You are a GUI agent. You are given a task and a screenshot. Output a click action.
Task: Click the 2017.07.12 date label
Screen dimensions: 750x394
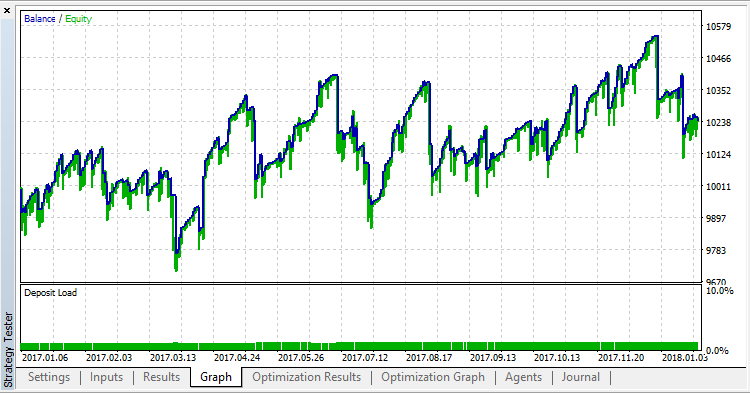click(x=365, y=358)
